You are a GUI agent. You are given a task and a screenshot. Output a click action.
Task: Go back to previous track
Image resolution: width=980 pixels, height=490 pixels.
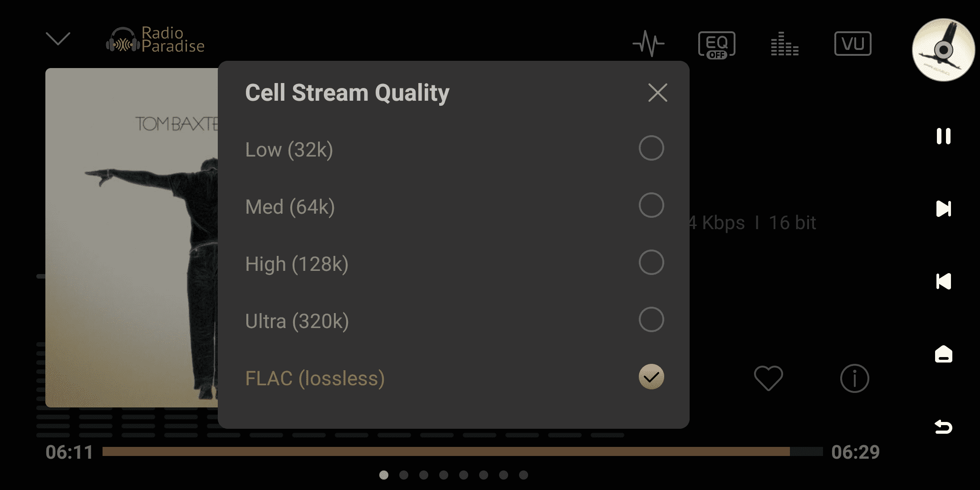coord(943,281)
